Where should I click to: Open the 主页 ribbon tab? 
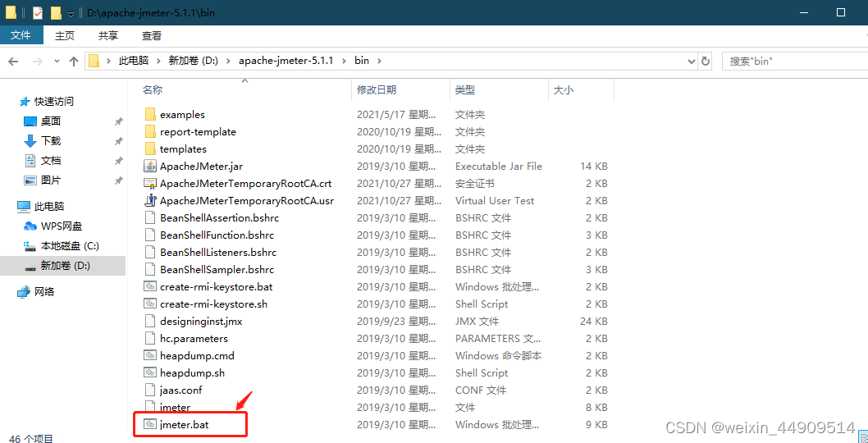65,35
